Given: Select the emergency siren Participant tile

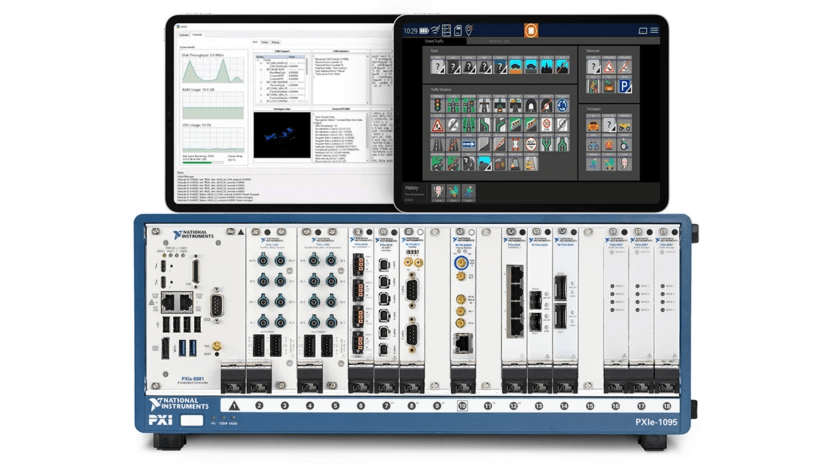Looking at the screenshot, I should coord(609,144).
